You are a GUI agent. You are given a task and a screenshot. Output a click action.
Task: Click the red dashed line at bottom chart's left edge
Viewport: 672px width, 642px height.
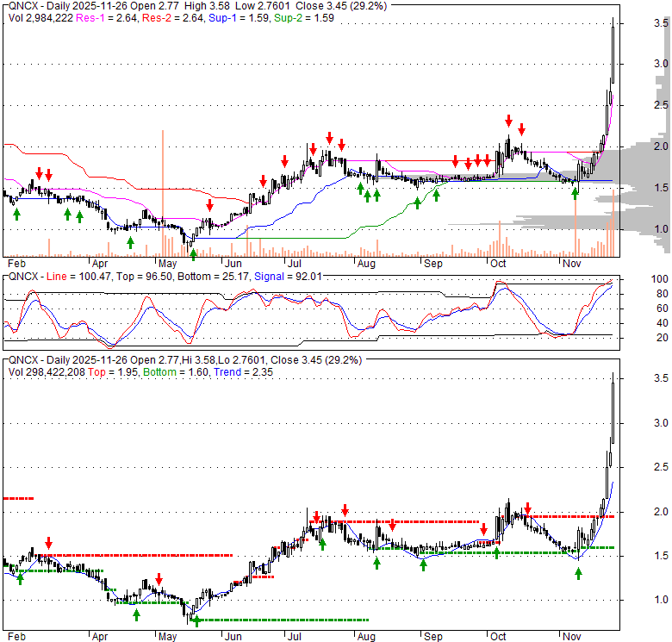click(x=18, y=498)
